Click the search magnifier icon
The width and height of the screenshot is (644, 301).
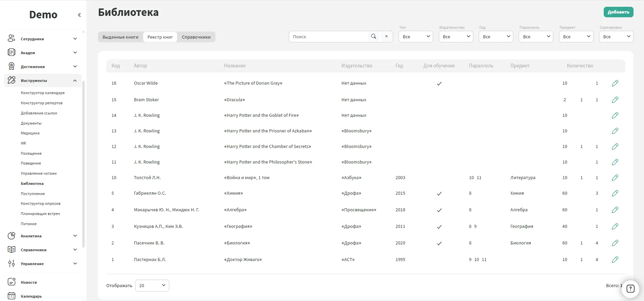pos(373,37)
